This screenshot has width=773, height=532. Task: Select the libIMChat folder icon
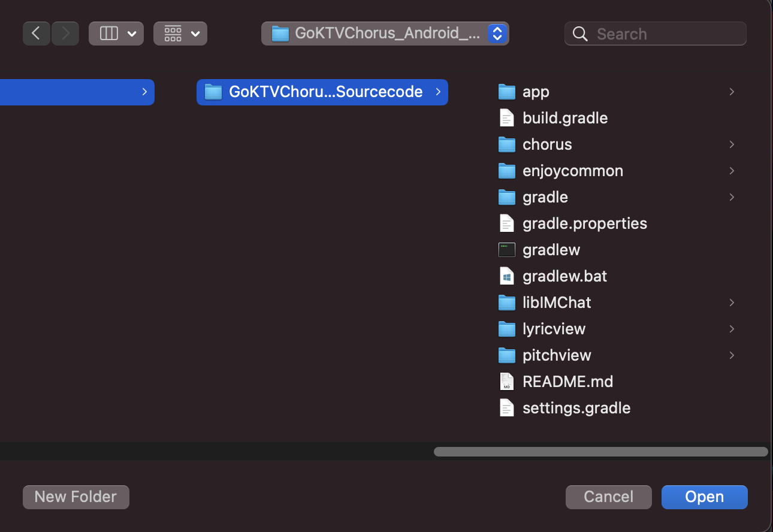tap(507, 303)
